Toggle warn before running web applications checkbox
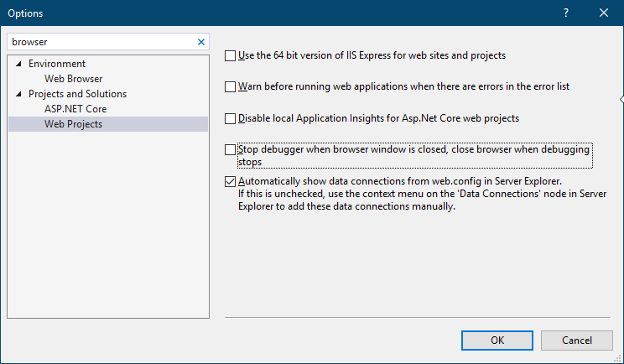The width and height of the screenshot is (624, 364). (x=231, y=86)
